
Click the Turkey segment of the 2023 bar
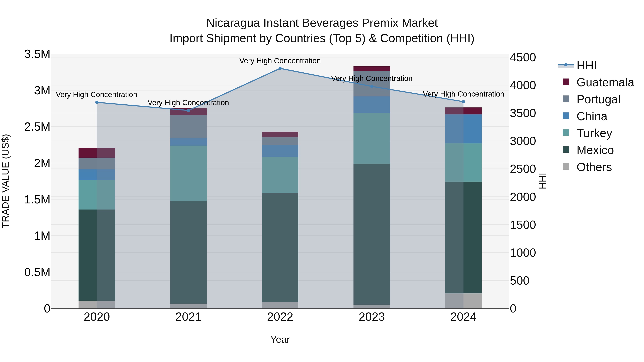pyautogui.click(x=372, y=138)
